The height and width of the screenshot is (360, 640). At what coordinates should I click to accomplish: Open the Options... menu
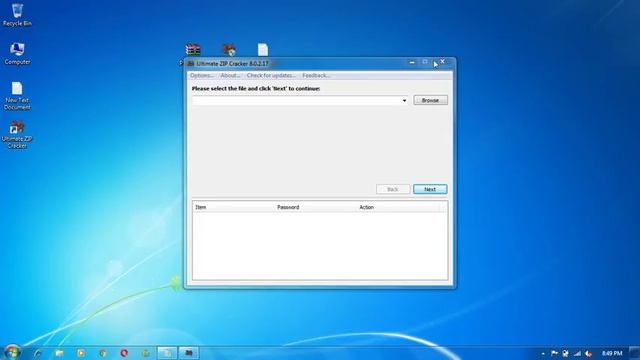tap(201, 76)
